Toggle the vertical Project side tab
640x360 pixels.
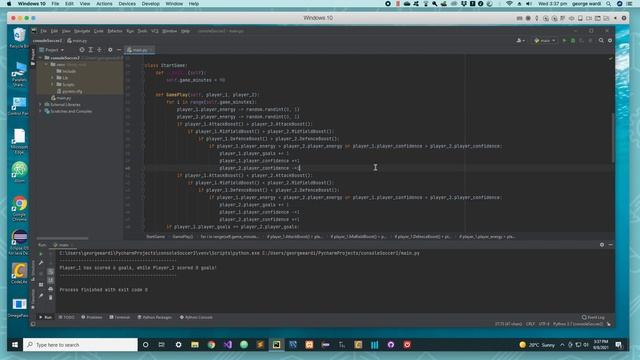point(33,57)
